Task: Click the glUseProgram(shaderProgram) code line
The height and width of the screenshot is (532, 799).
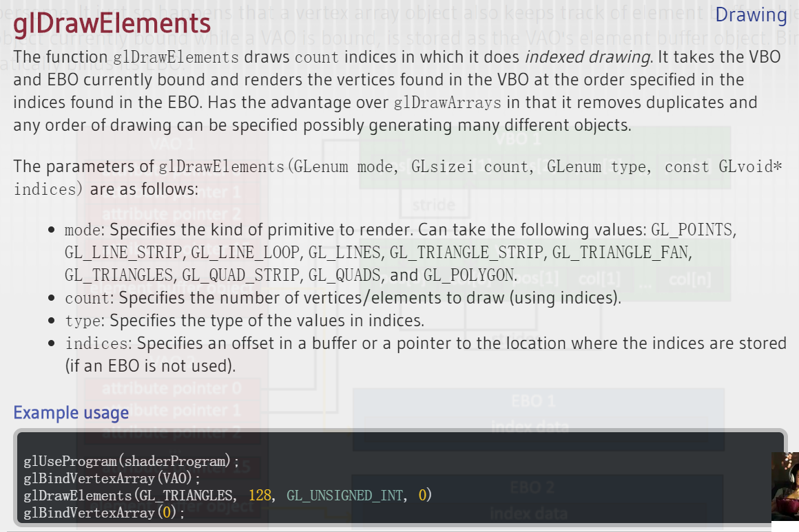Action: pyautogui.click(x=131, y=461)
